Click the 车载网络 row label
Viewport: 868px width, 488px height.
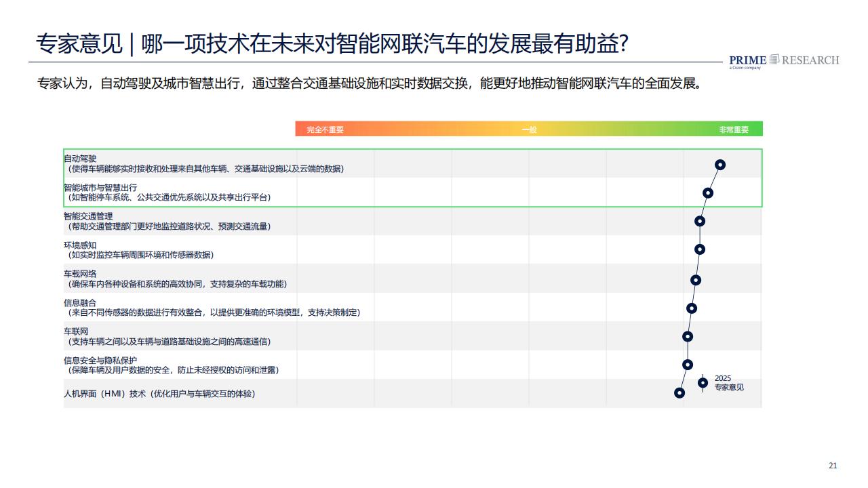pyautogui.click(x=80, y=274)
